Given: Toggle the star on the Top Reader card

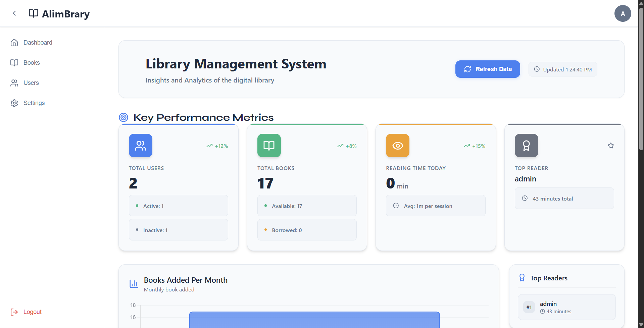Looking at the screenshot, I should pos(611,145).
